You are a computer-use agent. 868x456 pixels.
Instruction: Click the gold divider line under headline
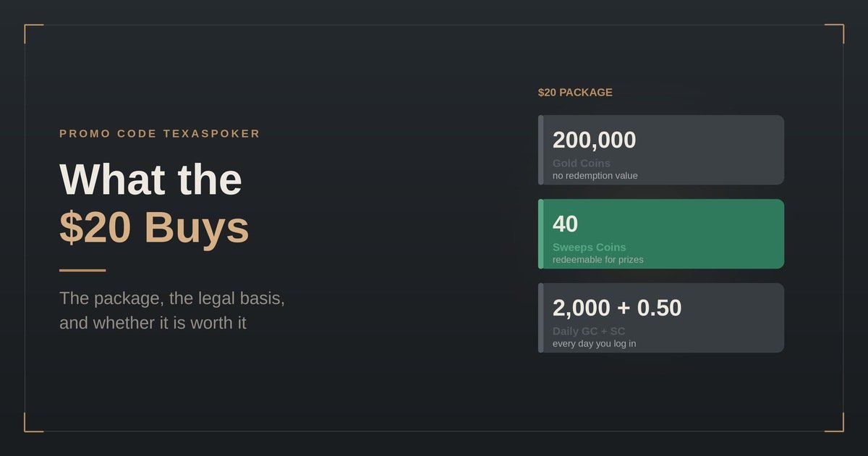[x=82, y=271]
